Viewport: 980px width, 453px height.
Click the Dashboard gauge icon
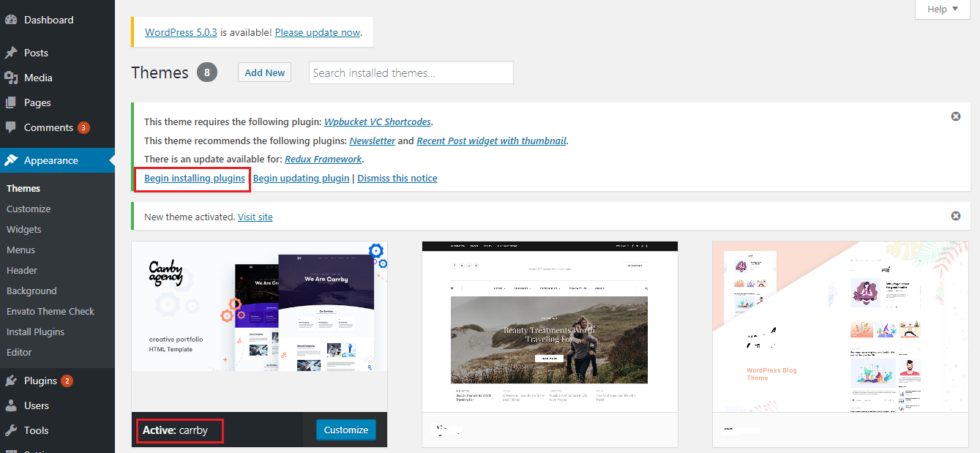tap(11, 20)
